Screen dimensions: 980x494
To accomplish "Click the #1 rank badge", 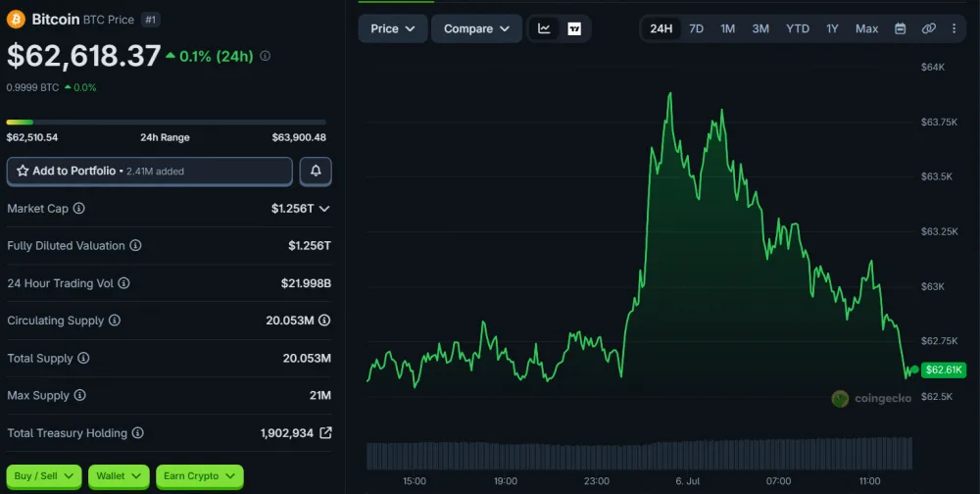I will pos(150,20).
